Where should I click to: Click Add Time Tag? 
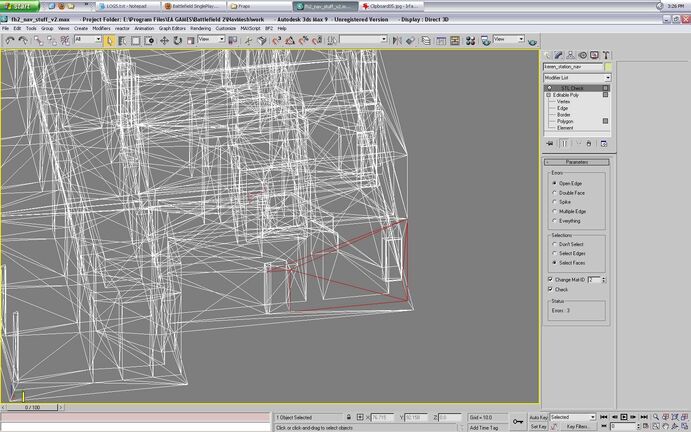pyautogui.click(x=483, y=428)
